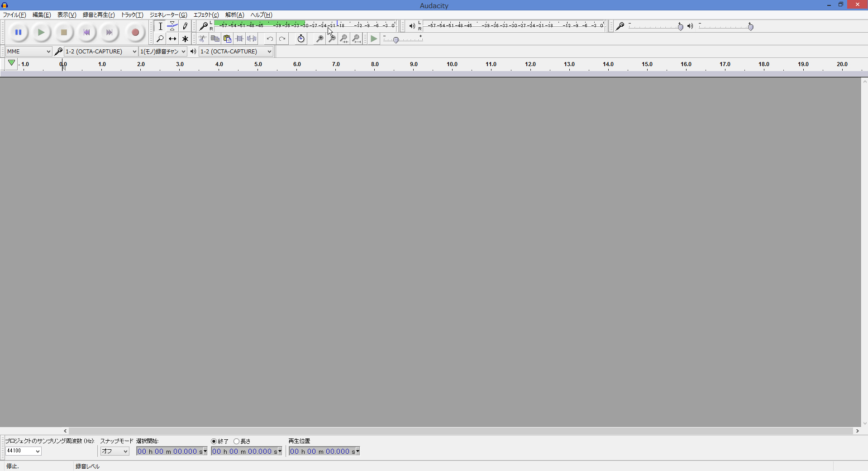Open the MME audio host dropdown

[x=29, y=51]
